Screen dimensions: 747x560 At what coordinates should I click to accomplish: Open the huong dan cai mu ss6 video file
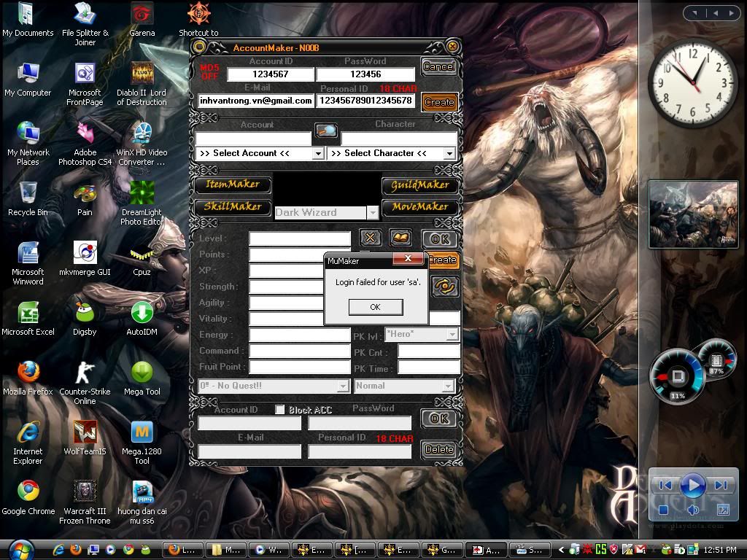click(142, 502)
